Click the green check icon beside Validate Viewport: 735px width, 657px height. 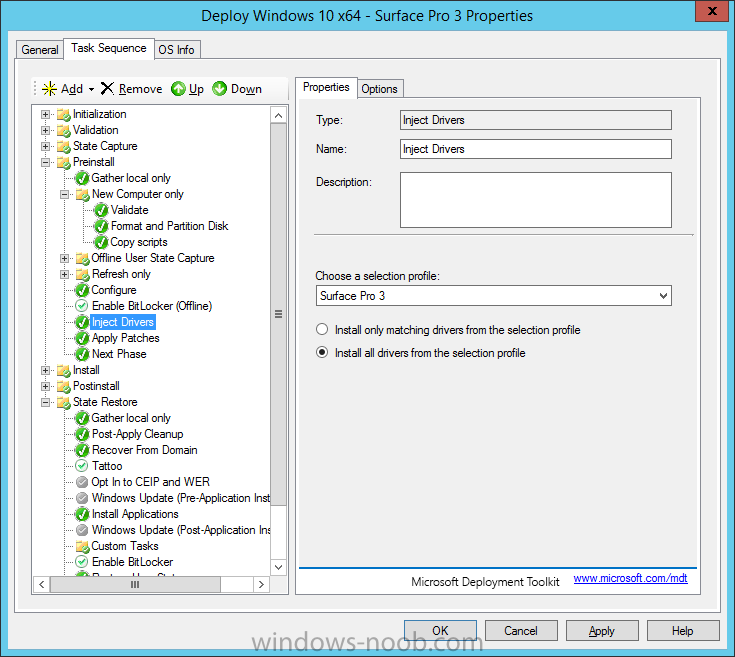tap(101, 210)
